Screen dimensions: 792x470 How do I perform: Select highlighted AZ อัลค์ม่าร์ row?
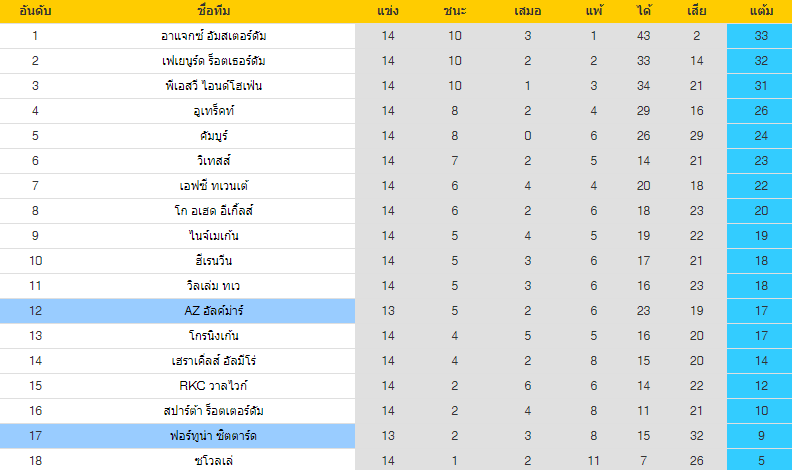point(213,311)
